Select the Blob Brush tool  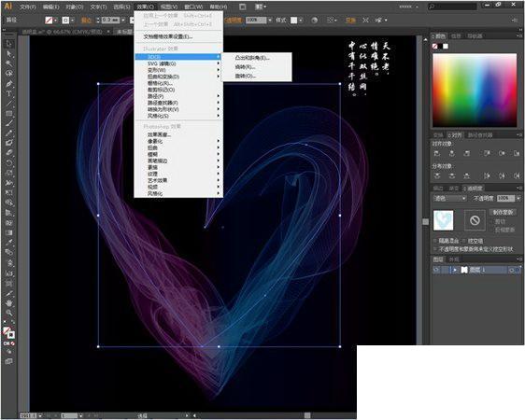coord(8,143)
